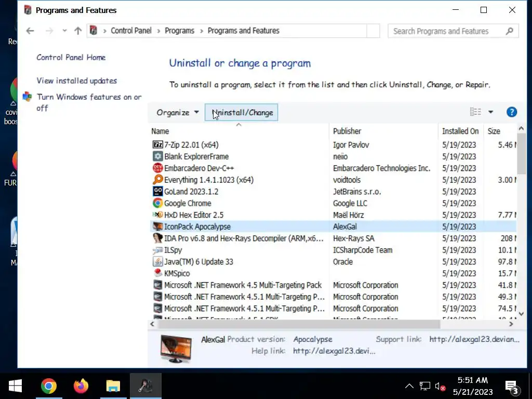The width and height of the screenshot is (532, 399).
Task: Click the change view layout icon
Action: point(475,112)
